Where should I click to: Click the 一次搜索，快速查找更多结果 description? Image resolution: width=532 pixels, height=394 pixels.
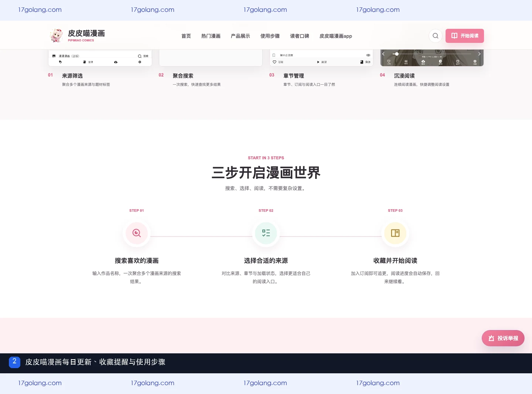click(x=197, y=85)
